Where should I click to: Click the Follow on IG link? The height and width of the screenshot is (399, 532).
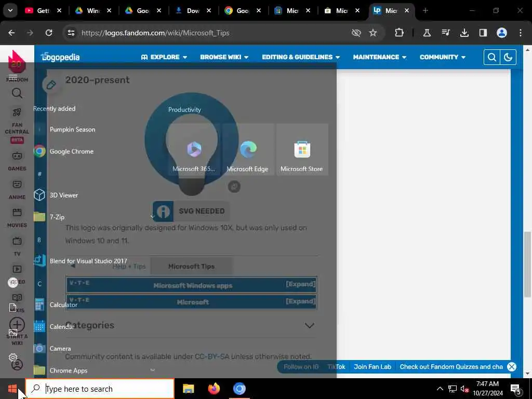coord(301,367)
